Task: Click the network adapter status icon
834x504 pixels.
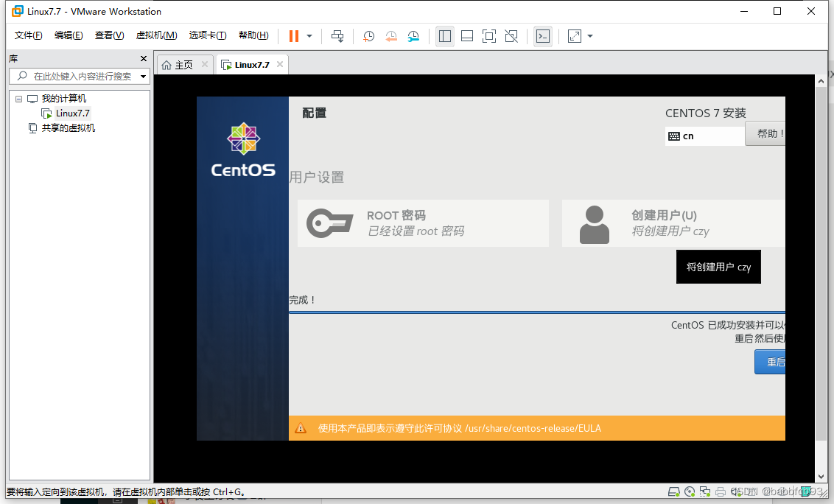Action: pos(705,491)
